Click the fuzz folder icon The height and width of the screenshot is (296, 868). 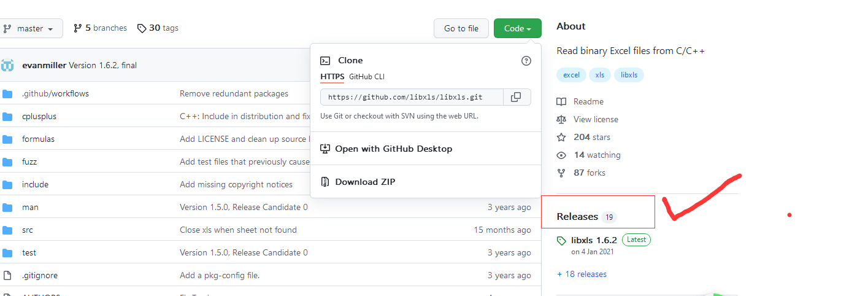(x=7, y=162)
